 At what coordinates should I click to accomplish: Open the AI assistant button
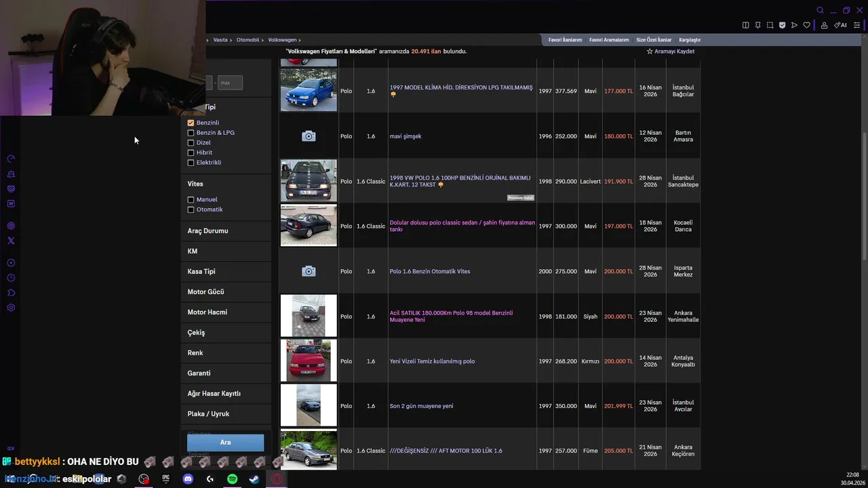pos(840,25)
